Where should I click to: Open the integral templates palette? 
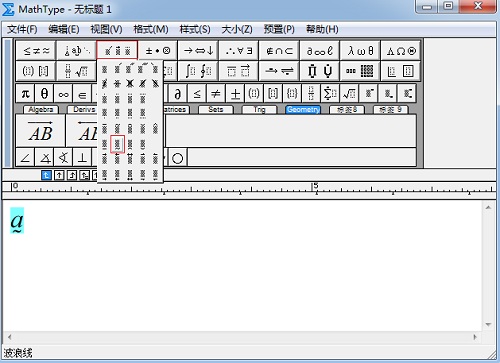point(198,71)
